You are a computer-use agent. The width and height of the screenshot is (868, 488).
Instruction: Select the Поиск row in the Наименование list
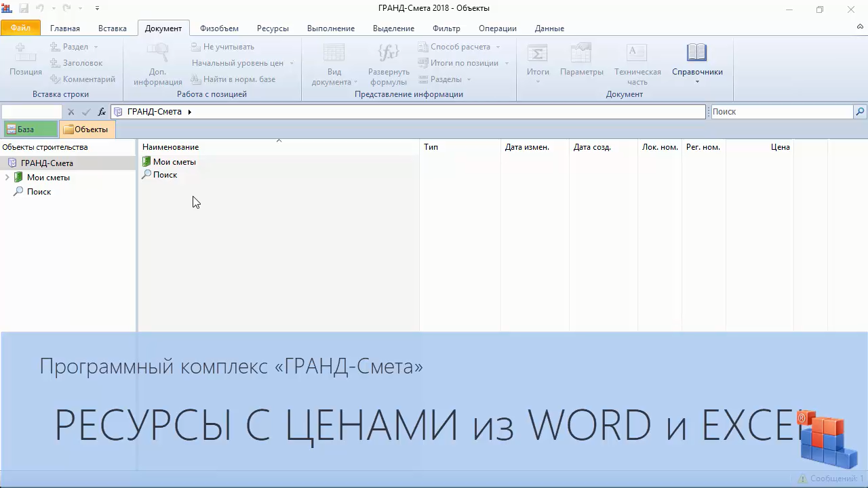(279, 175)
